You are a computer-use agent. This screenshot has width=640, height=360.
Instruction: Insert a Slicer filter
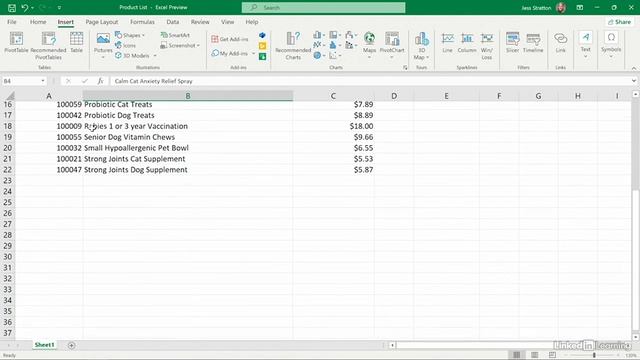point(512,43)
